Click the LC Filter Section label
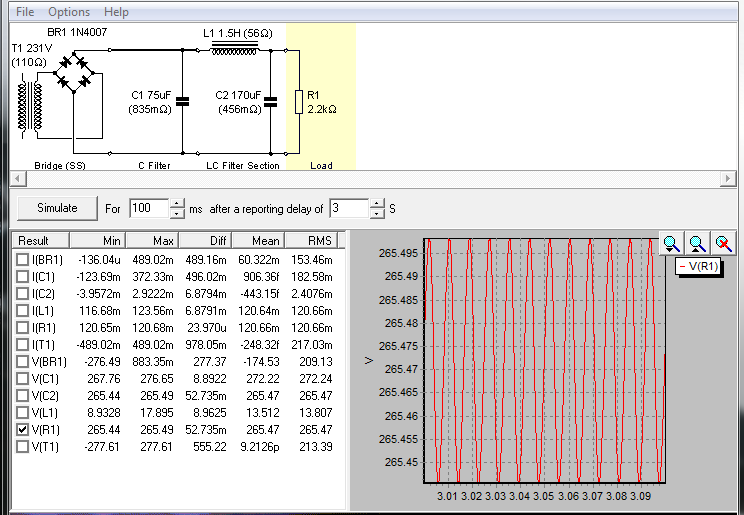Image resolution: width=744 pixels, height=515 pixels. [x=242, y=166]
